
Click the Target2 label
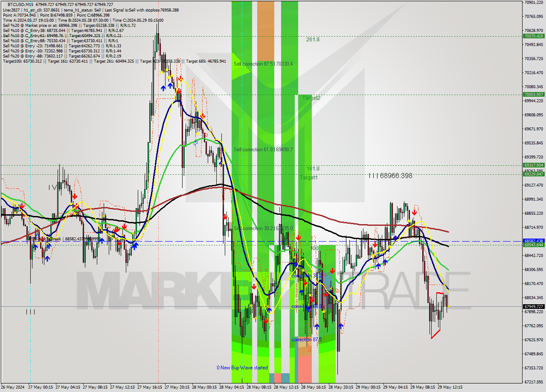pyautogui.click(x=311, y=98)
